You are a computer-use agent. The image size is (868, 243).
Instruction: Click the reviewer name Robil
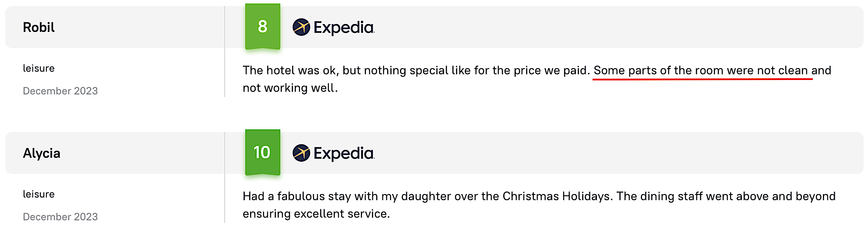pyautogui.click(x=39, y=28)
